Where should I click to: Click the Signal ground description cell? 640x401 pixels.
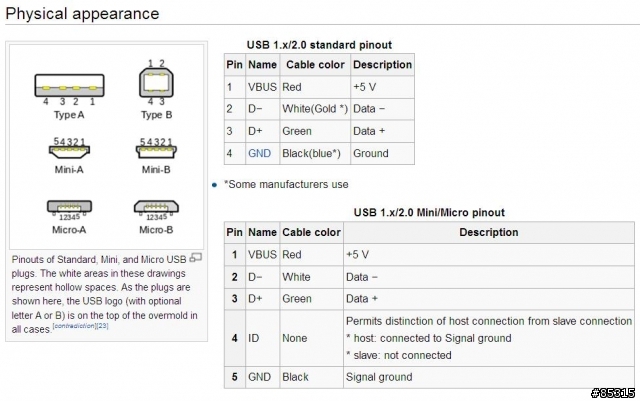pos(379,377)
